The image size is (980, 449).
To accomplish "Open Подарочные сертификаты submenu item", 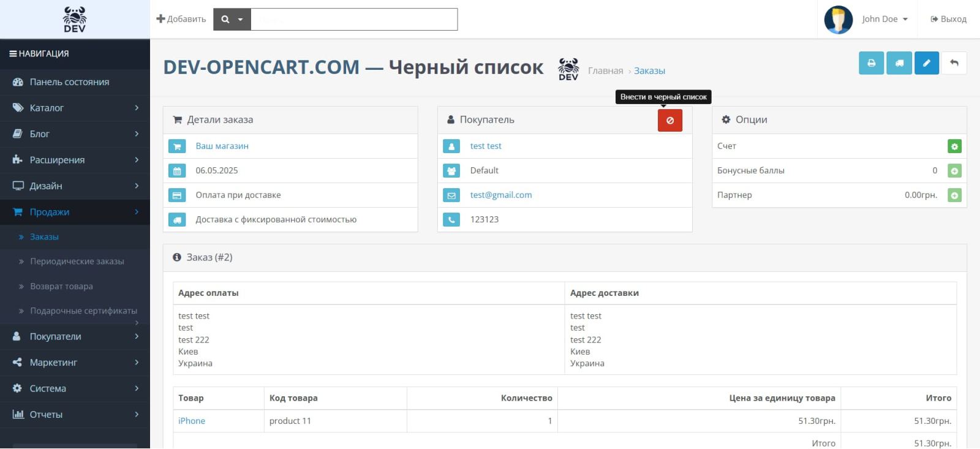I will pos(75,311).
